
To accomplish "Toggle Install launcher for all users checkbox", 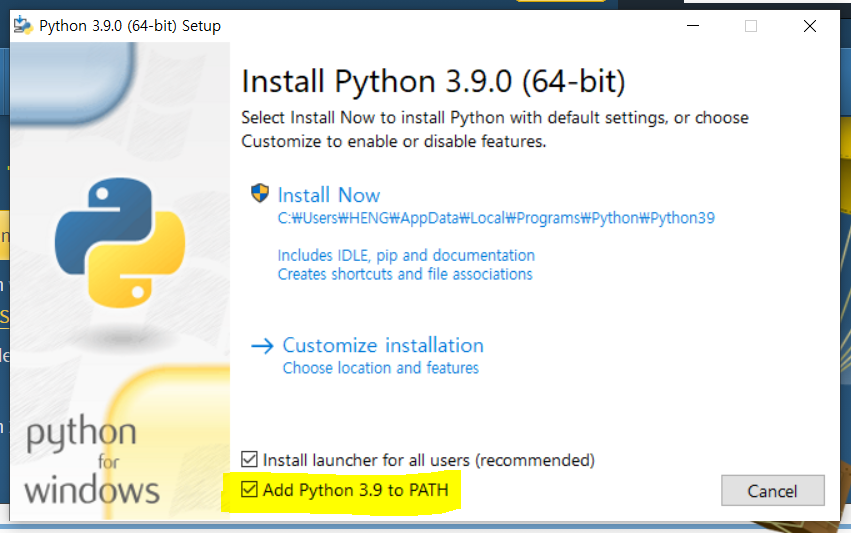I will point(249,459).
